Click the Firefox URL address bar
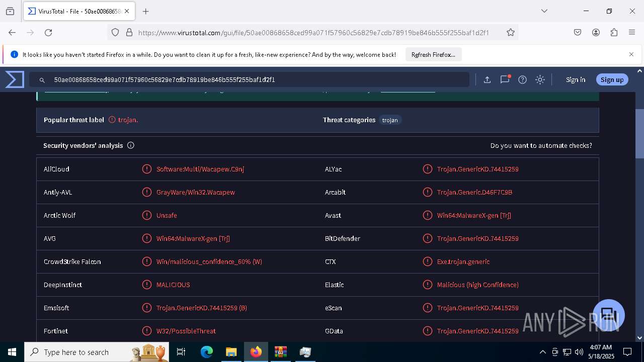The image size is (644, 362). (312, 32)
